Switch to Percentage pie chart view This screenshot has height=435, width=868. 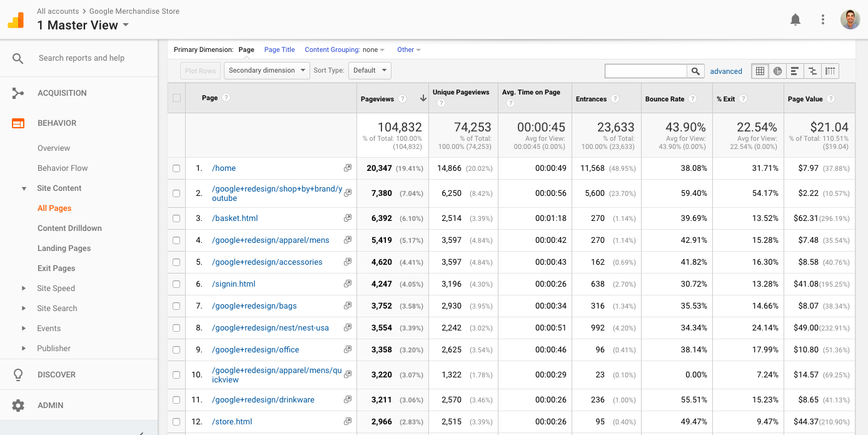coord(777,71)
